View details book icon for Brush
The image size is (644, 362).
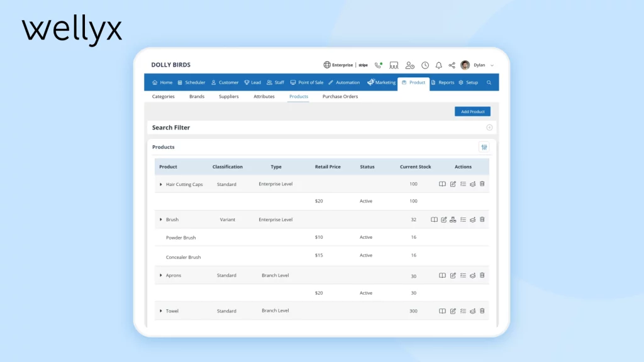[x=434, y=219]
